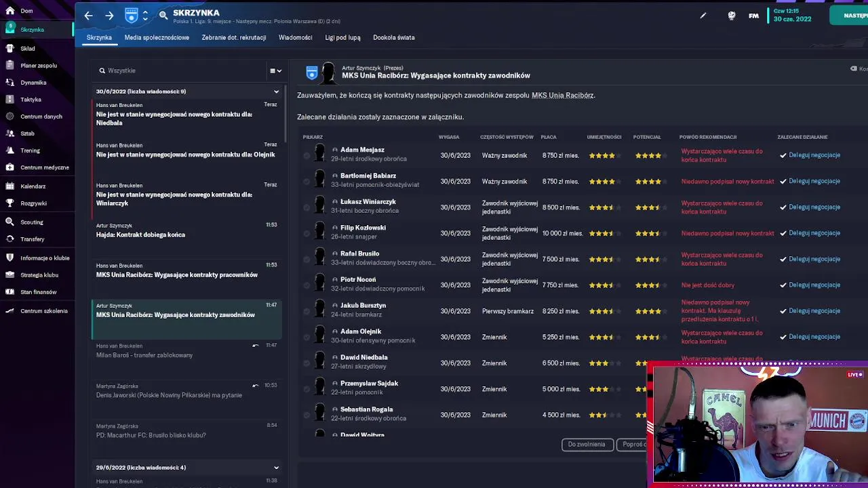Screen dimensions: 868x488
Task: Open Rozgrywki competitions in sidebar
Action: click(x=33, y=203)
